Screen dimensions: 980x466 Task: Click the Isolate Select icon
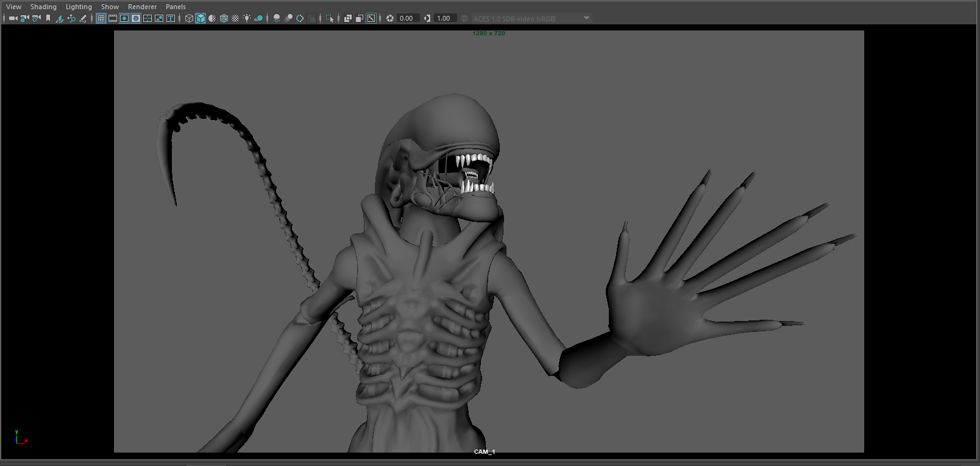pos(330,18)
